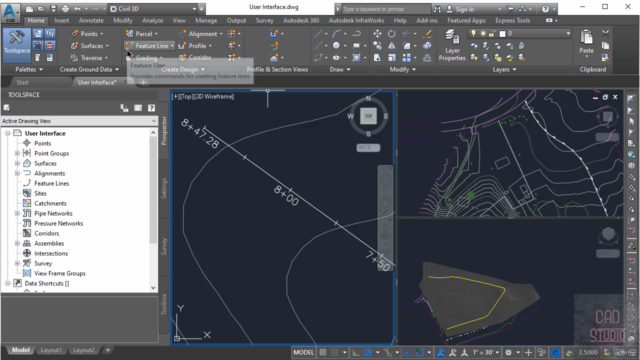Open the Feature Line dropdown arrow

[x=172, y=46]
